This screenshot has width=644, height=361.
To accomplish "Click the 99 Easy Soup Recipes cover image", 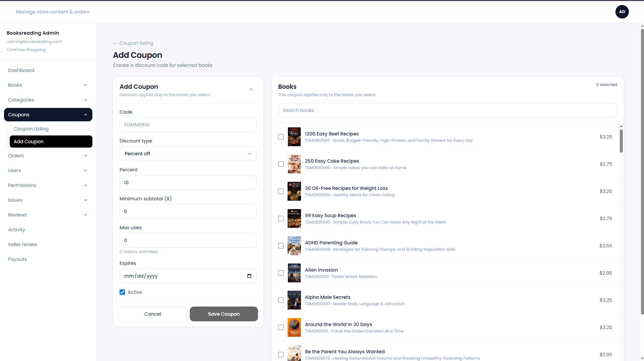I will (294, 218).
